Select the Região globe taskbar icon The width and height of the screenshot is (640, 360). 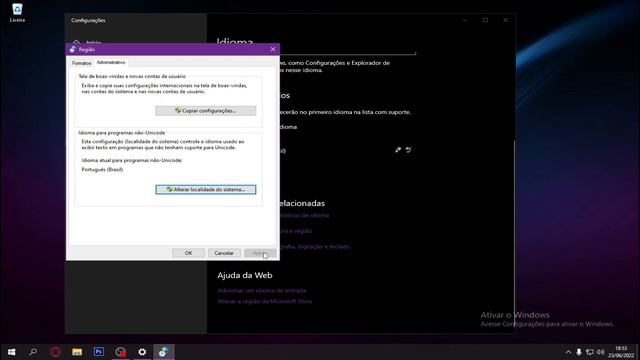164,352
